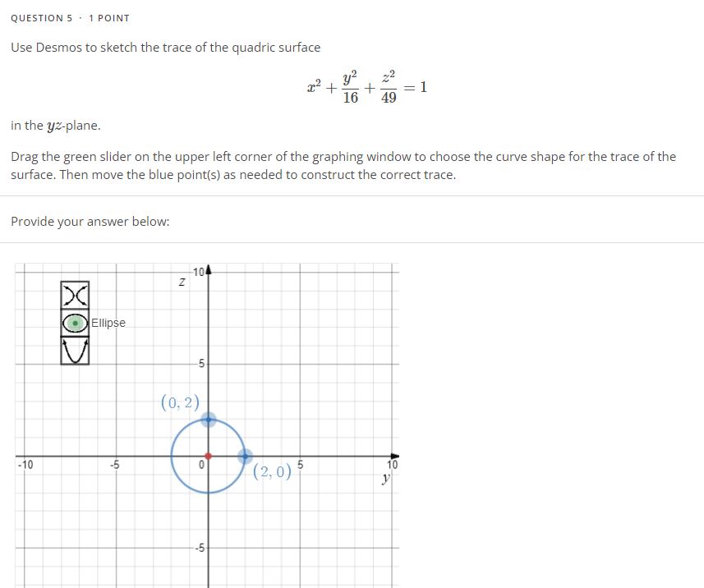Click the red point at the origin
704x588 pixels.
click(208, 455)
